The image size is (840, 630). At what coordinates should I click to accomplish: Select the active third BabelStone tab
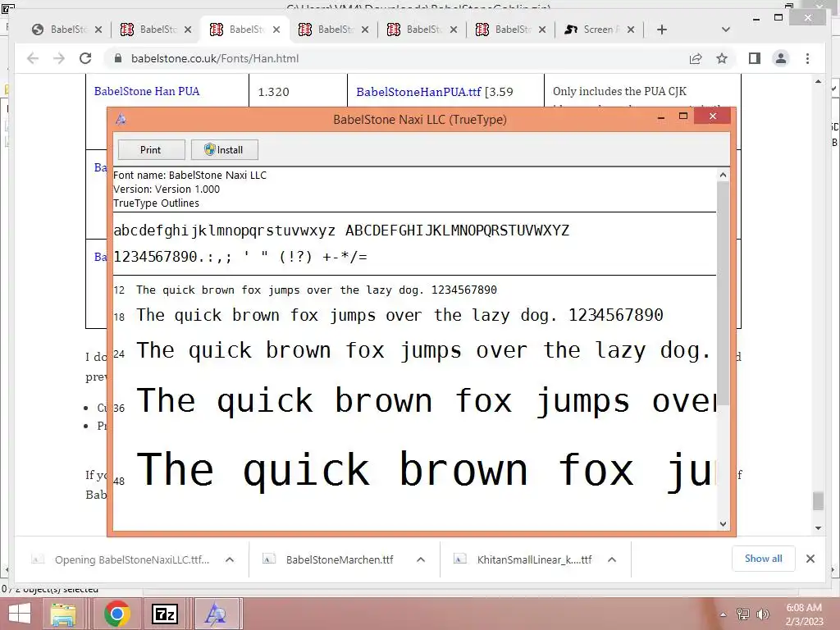244,30
